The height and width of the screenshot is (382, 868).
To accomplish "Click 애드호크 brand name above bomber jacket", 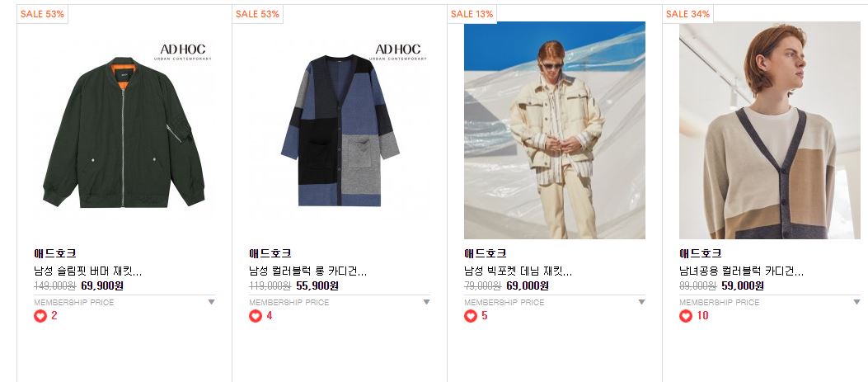I will pos(54,254).
